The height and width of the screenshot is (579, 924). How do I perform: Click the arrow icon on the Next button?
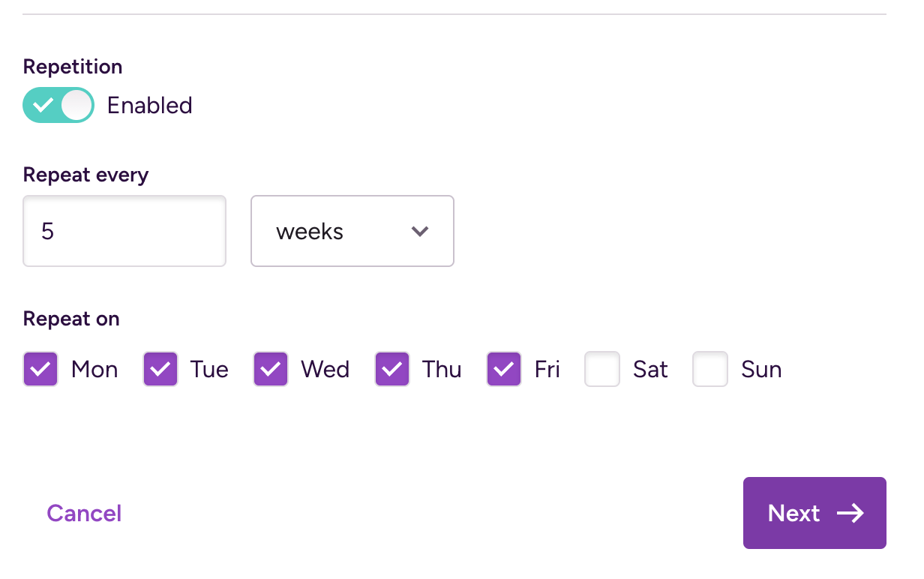click(x=851, y=513)
